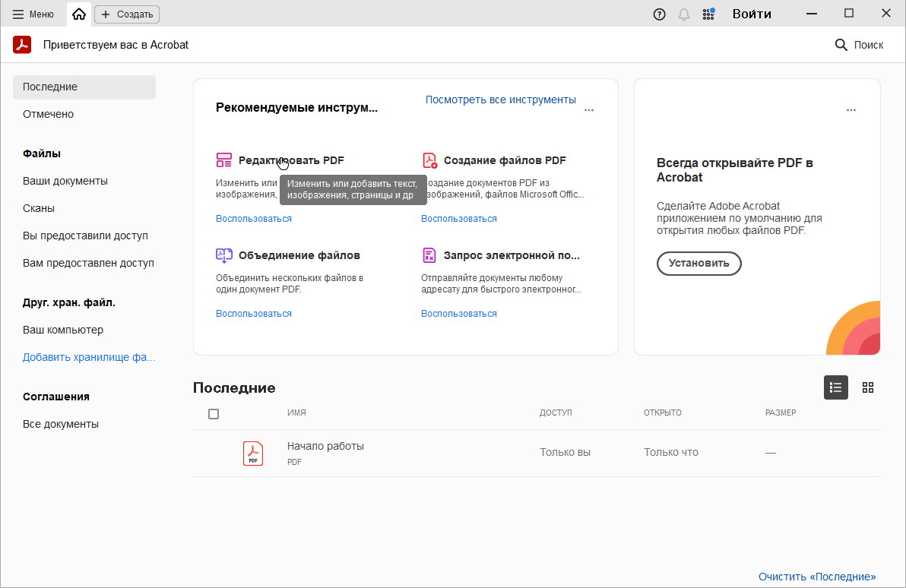The width and height of the screenshot is (906, 588).
Task: Open Вам предоставлен доступ
Action: pyautogui.click(x=88, y=263)
